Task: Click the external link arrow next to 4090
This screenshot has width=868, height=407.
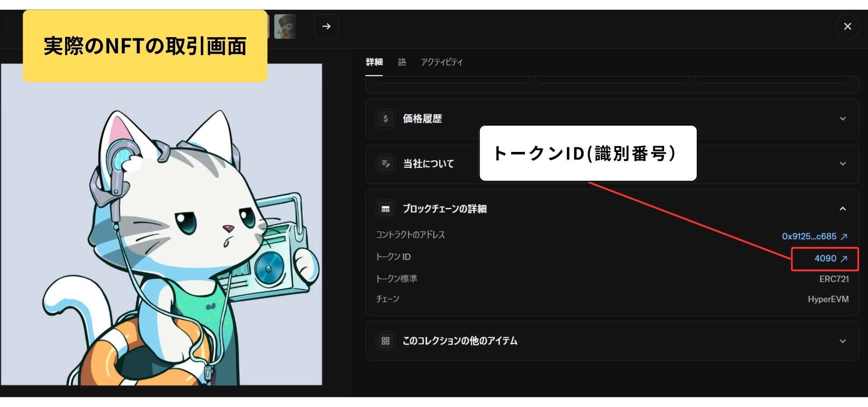Action: click(x=844, y=259)
